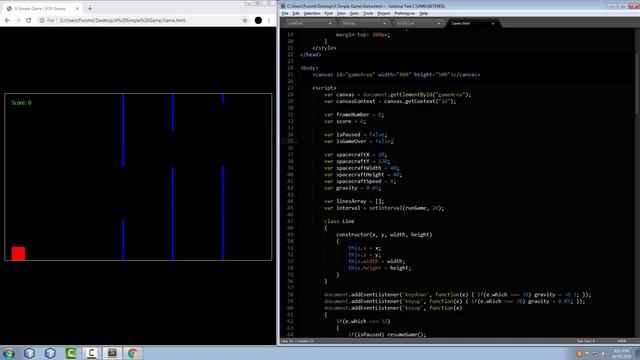The height and width of the screenshot is (360, 640).
Task: Open the File menu in Sublime Text
Action: 285,13
